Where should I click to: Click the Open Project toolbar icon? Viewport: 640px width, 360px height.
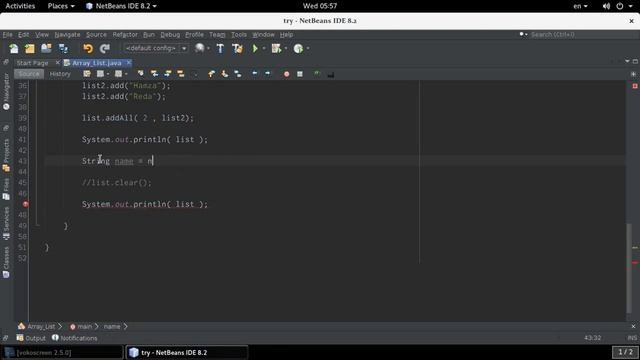coord(46,49)
